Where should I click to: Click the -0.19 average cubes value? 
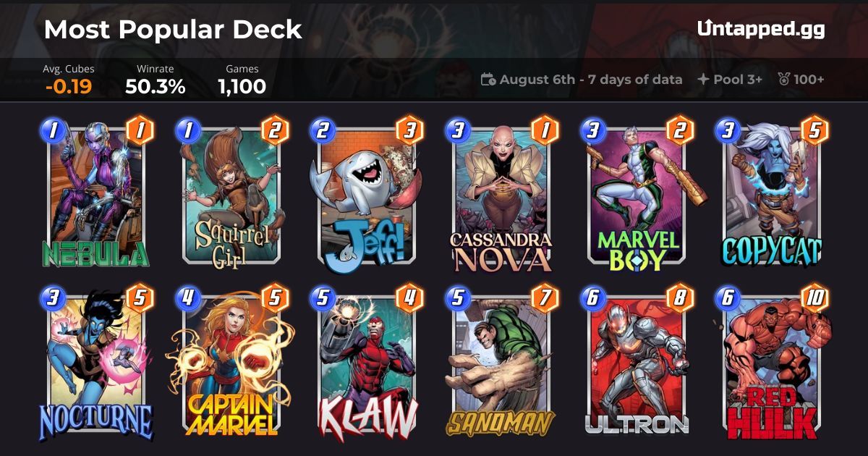coord(69,87)
